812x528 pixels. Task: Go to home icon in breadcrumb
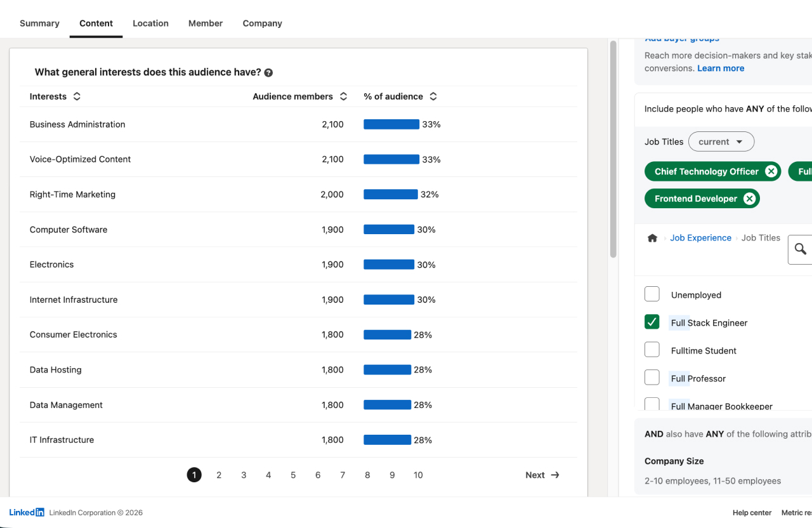[652, 238]
